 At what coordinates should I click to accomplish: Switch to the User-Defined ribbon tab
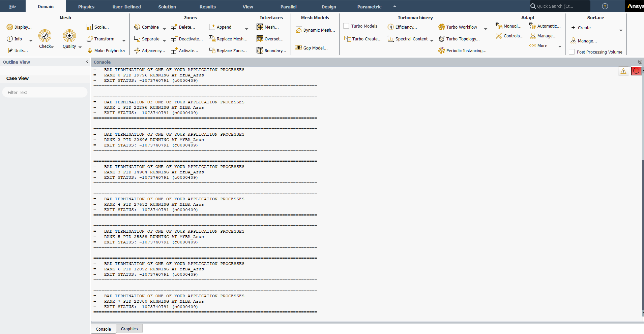[x=127, y=7]
